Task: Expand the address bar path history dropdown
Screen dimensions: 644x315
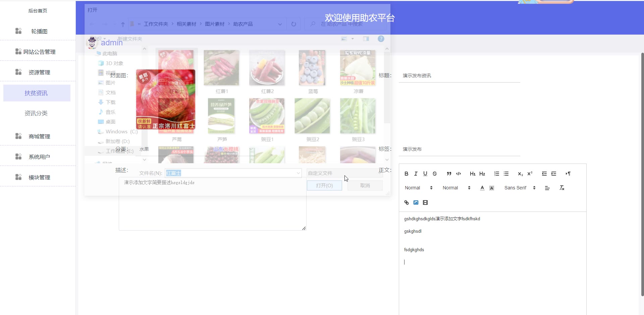Action: pos(280,24)
